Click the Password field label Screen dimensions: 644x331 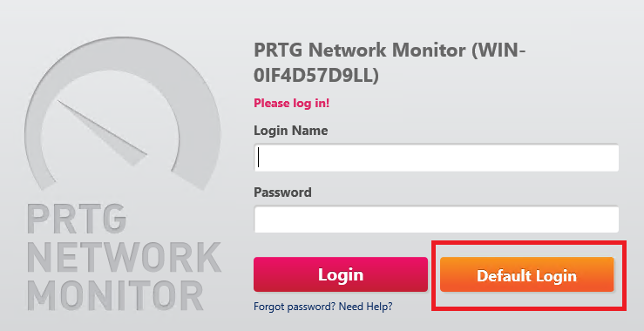tap(282, 193)
